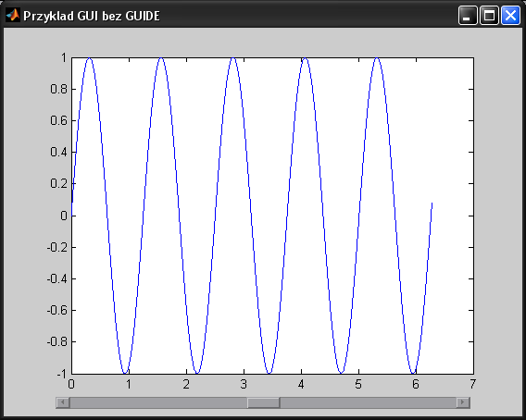The width and height of the screenshot is (526, 420).
Task: Click the y-axis label -0.6
Action: tap(57, 311)
